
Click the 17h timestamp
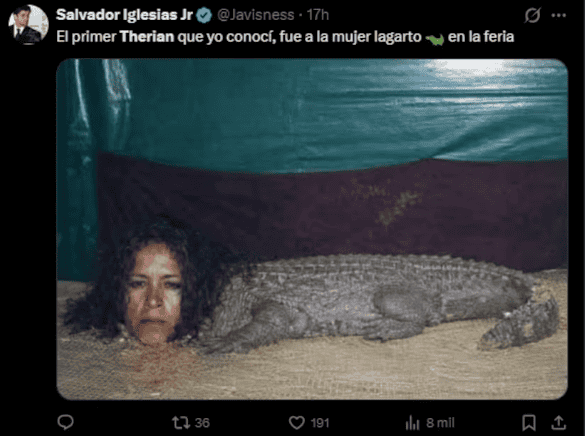pos(317,15)
